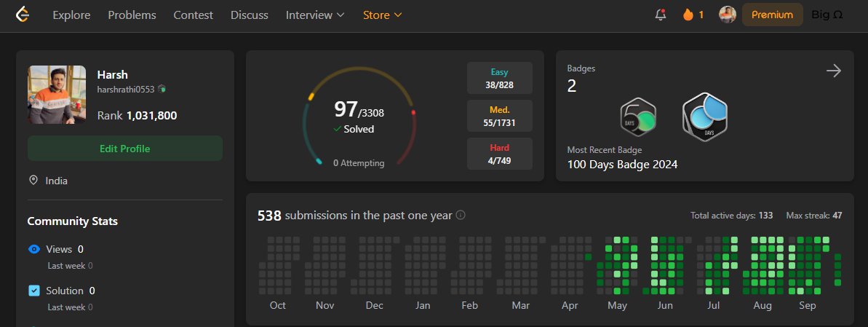
Task: Click the India location pin icon
Action: pyautogui.click(x=33, y=180)
